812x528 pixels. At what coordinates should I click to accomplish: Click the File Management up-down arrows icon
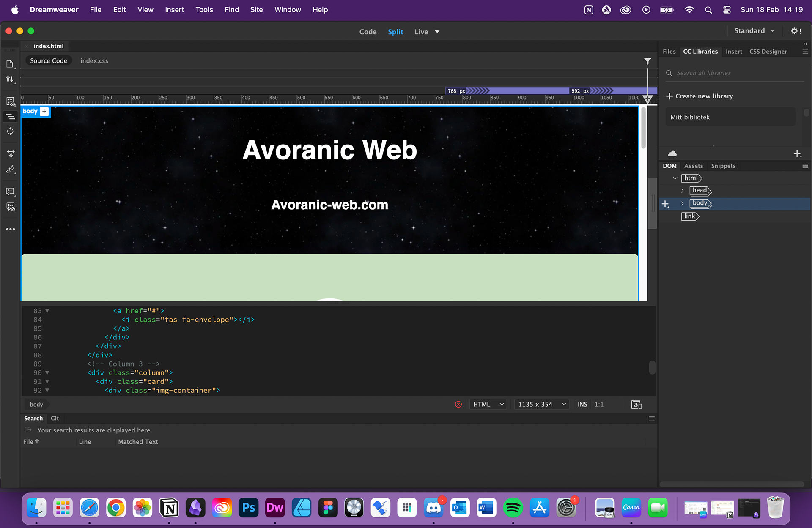[x=10, y=79]
